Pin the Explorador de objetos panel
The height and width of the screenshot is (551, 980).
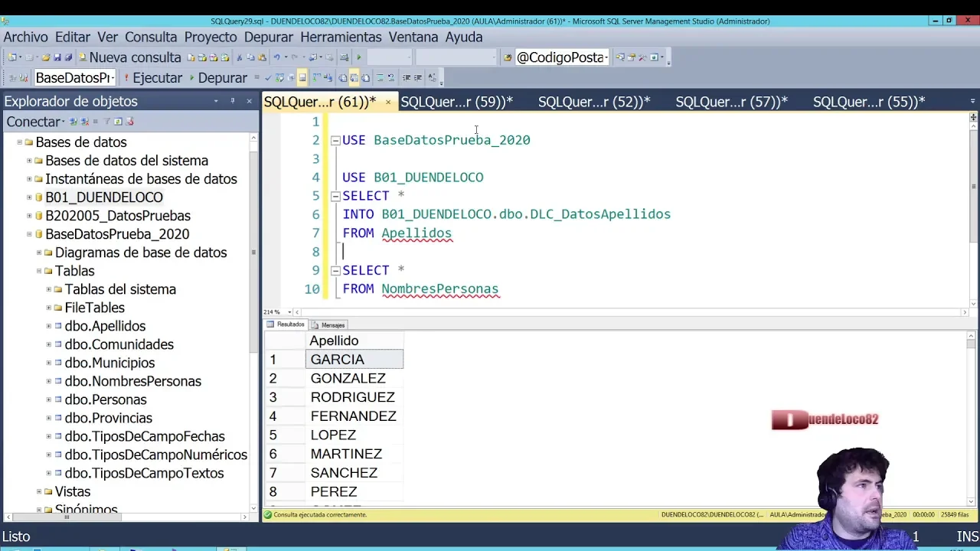click(x=232, y=101)
